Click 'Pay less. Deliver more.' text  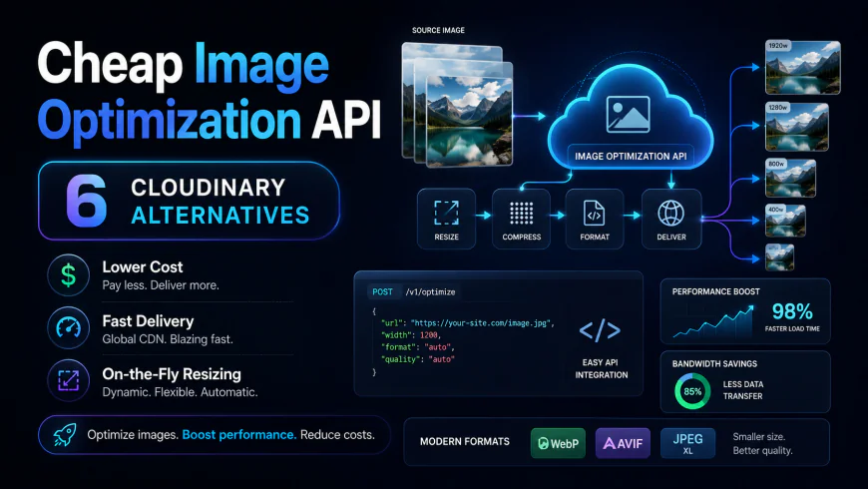click(161, 285)
